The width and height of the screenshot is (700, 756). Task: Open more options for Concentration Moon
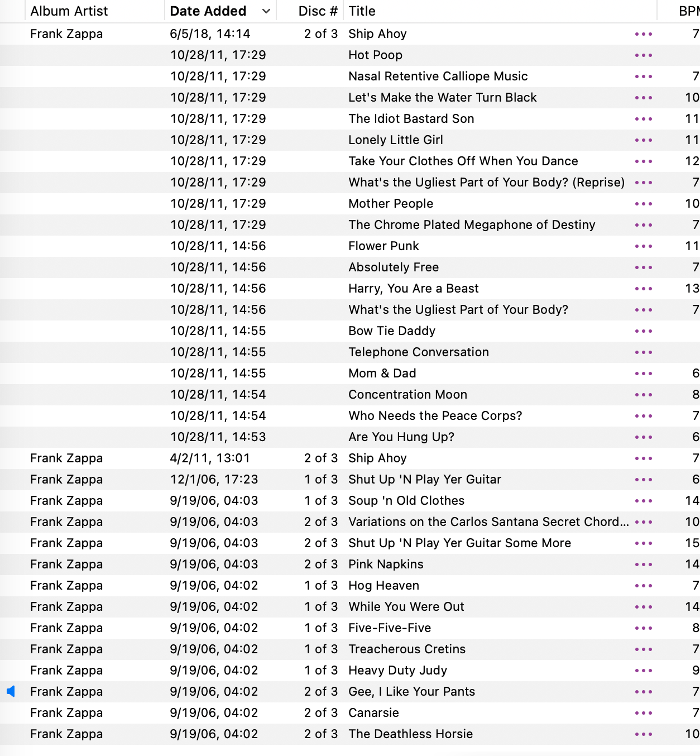[x=644, y=395]
